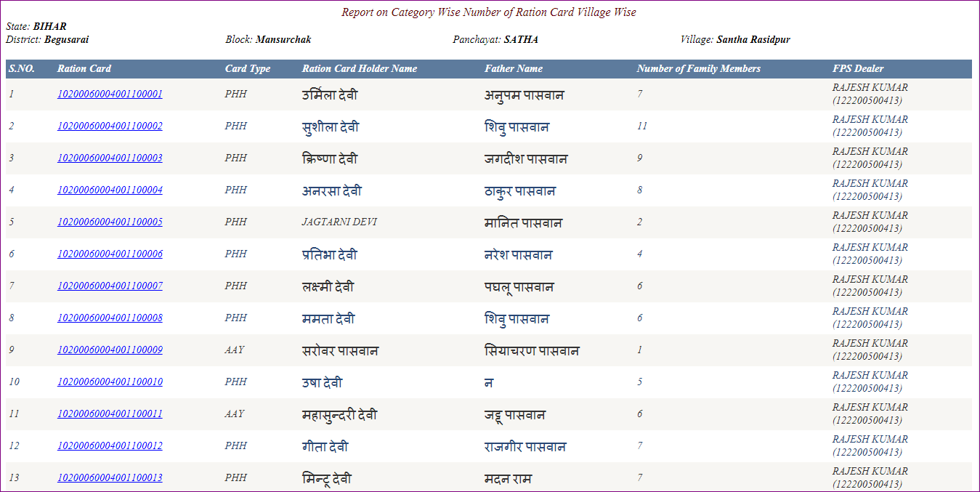Open ration card link for row 8
980x492 pixels.
[110, 318]
